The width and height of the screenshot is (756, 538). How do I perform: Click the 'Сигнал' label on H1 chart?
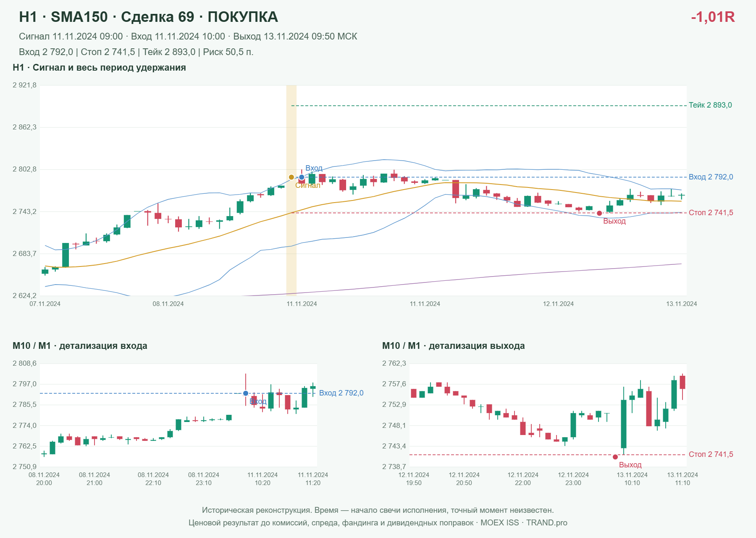[x=308, y=185]
